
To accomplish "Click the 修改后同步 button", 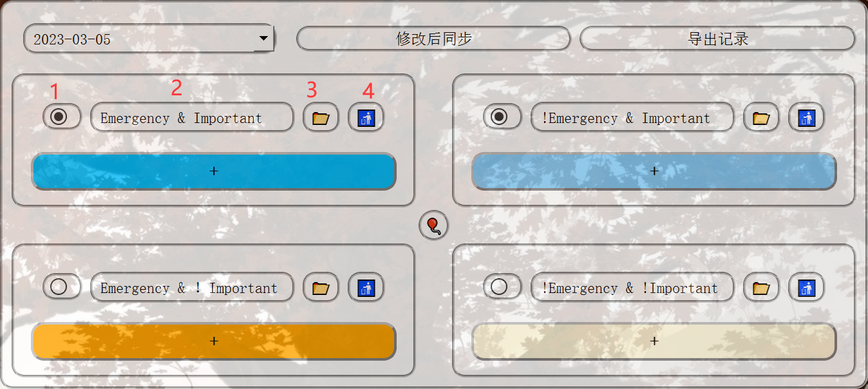I will [433, 39].
